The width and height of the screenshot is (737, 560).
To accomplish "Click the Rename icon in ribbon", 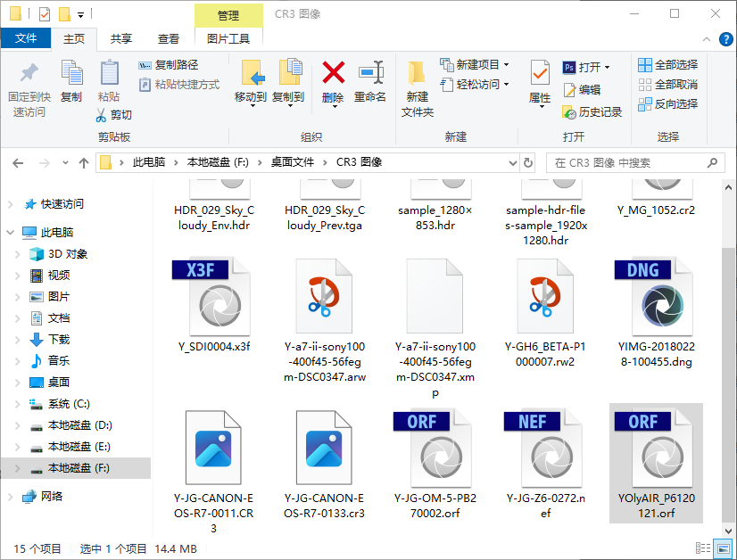I will (x=370, y=74).
